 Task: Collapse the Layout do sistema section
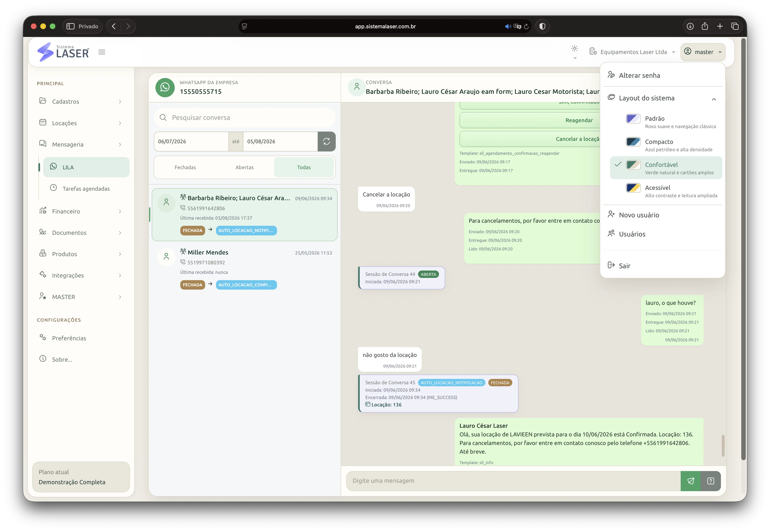point(662,98)
